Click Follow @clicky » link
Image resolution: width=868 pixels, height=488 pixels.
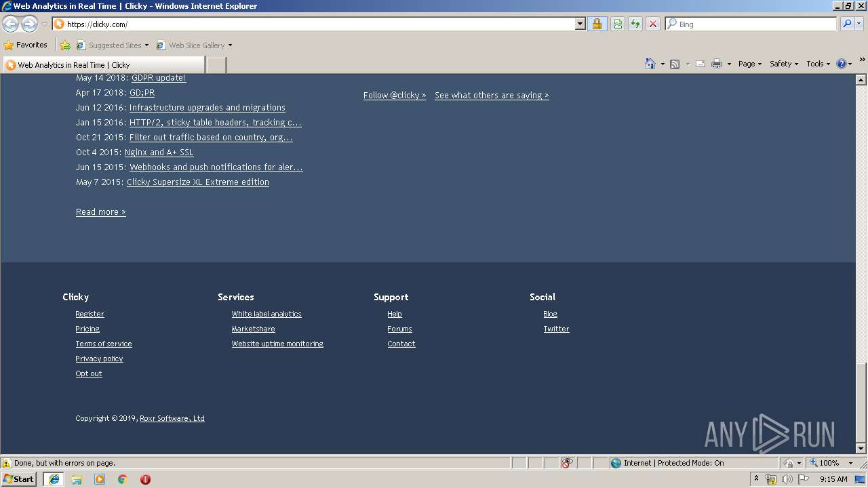[x=395, y=96]
